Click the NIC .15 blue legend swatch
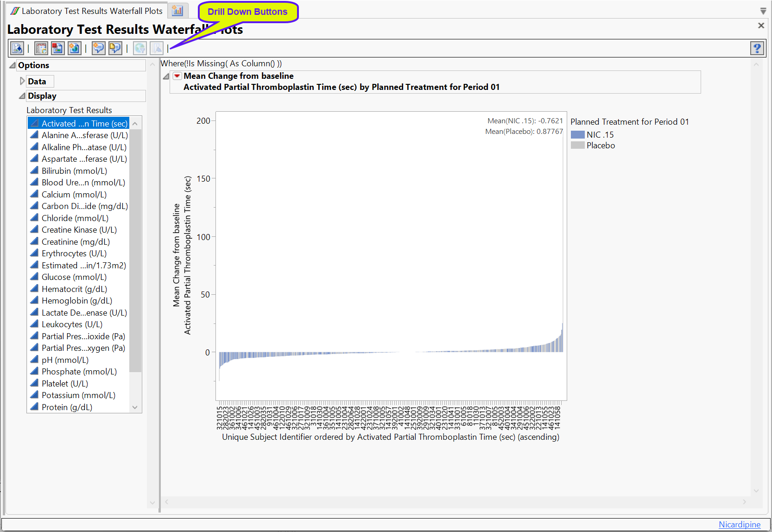Viewport: 772px width, 532px height. click(x=578, y=135)
